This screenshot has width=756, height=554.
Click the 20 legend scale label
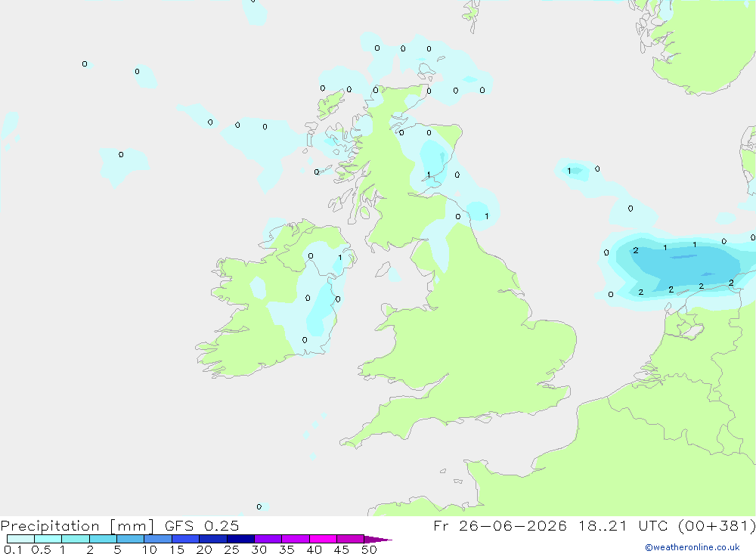204,549
